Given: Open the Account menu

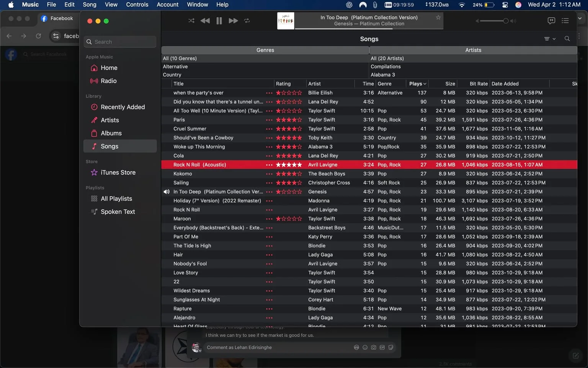Looking at the screenshot, I should pos(167,5).
